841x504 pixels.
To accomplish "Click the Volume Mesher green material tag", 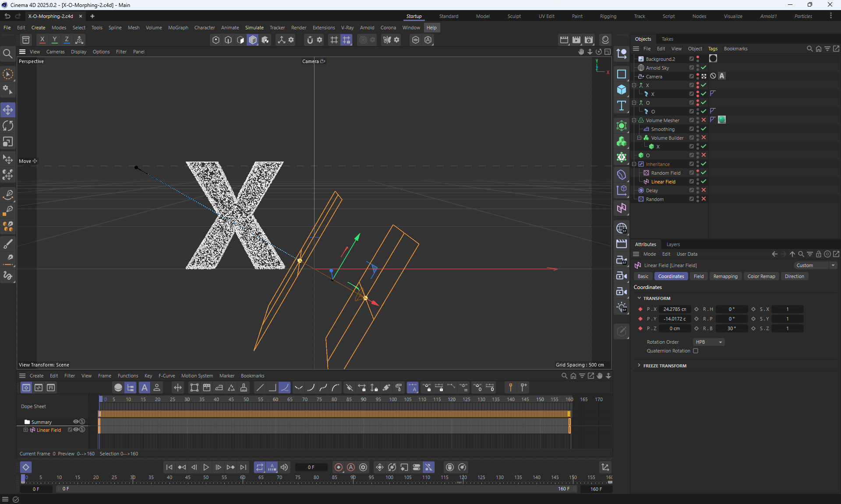I will click(722, 120).
